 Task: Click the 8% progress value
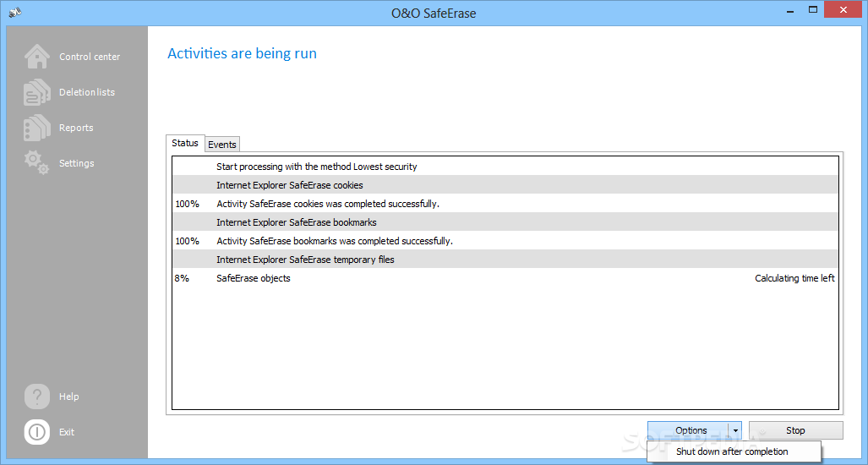pyautogui.click(x=182, y=278)
